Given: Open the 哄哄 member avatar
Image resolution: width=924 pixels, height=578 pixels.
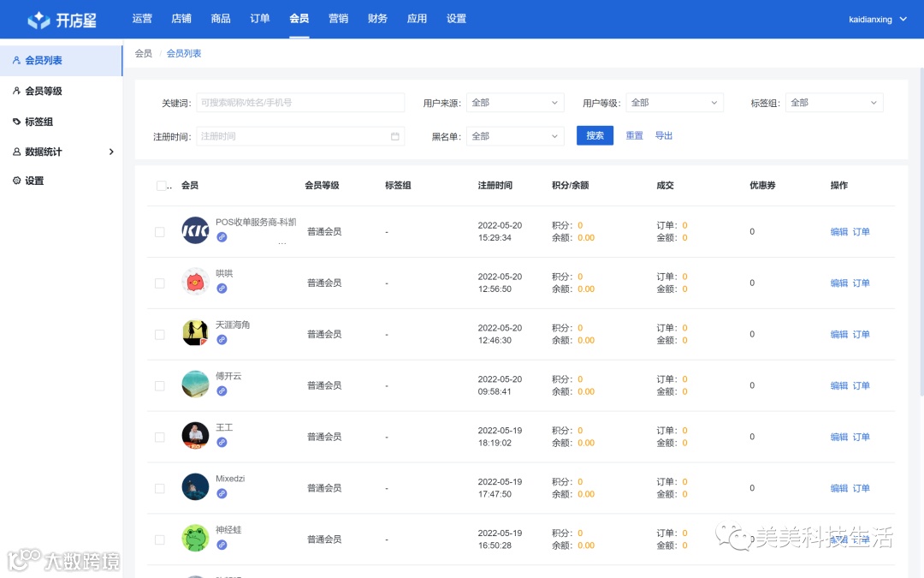Looking at the screenshot, I should pos(195,282).
